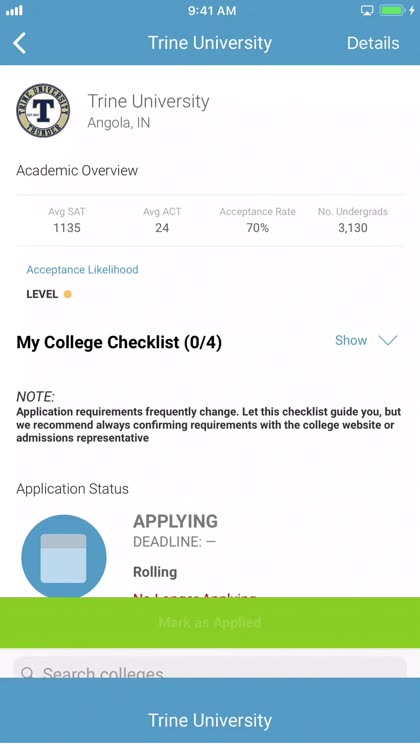Tap the search magnifier icon
This screenshot has width=420, height=750.
coord(28,673)
